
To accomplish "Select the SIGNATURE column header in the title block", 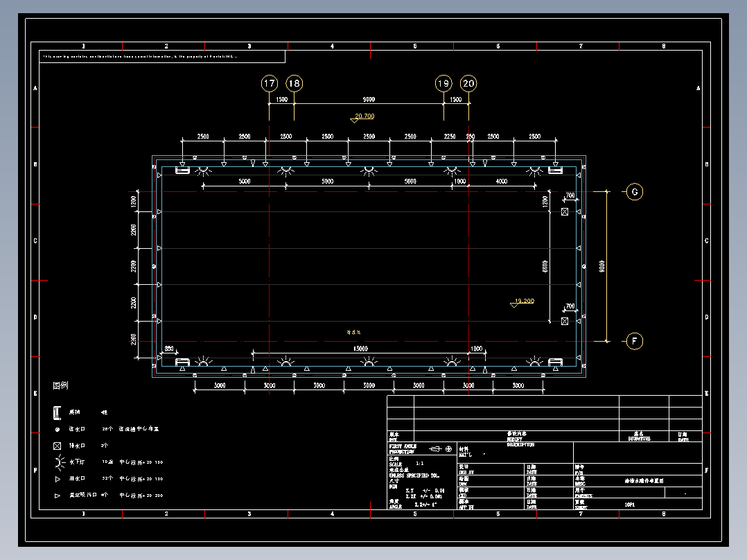I will [639, 439].
